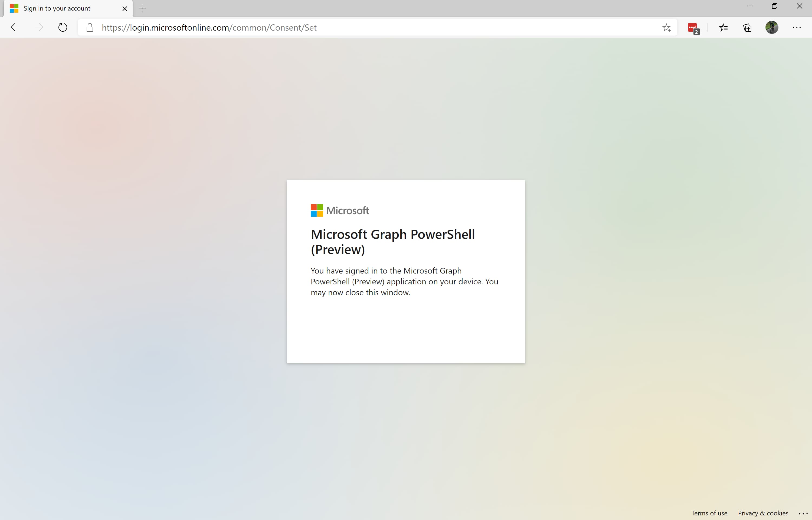Screen dimensions: 812x520
Task: Open a new browser tab
Action: point(142,8)
